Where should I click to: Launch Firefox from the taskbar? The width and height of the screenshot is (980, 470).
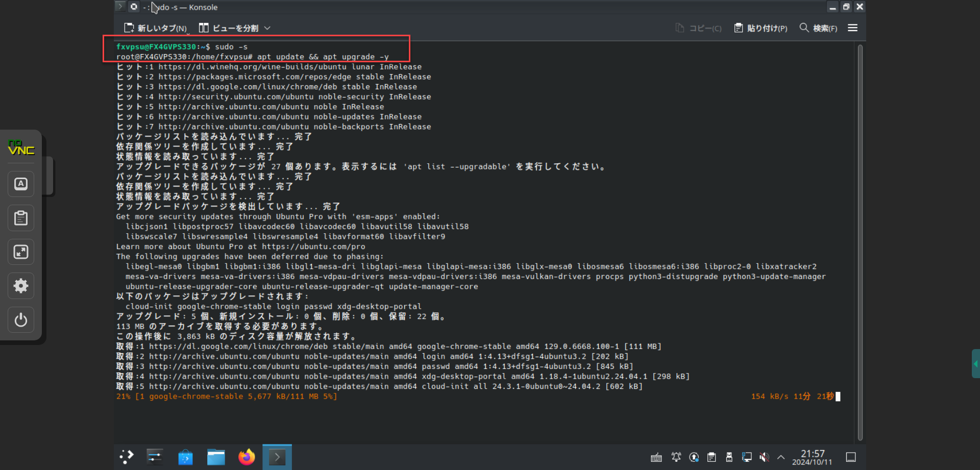pyautogui.click(x=247, y=457)
